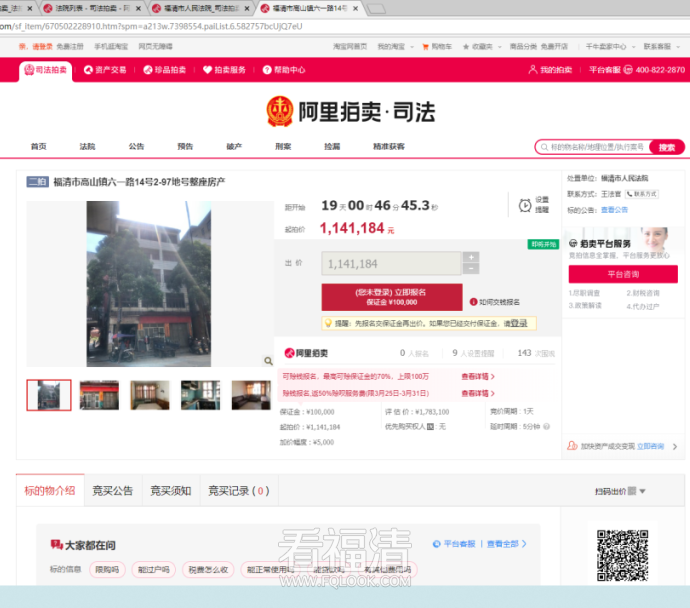Click the 立即报名 registration button

tap(392, 297)
